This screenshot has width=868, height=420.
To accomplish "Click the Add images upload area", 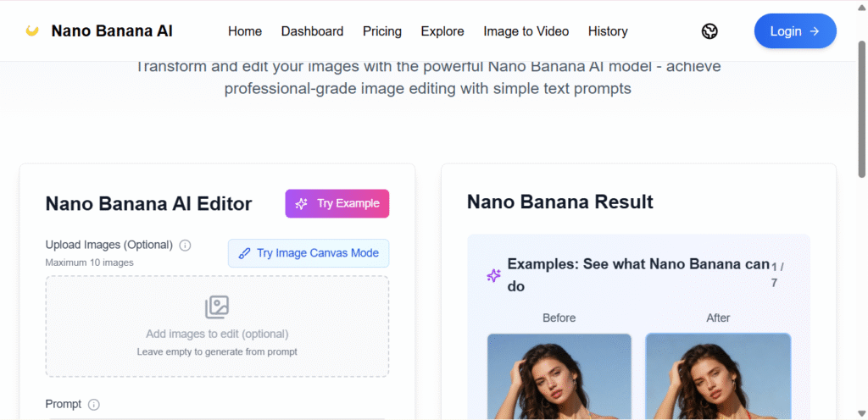I will point(217,326).
